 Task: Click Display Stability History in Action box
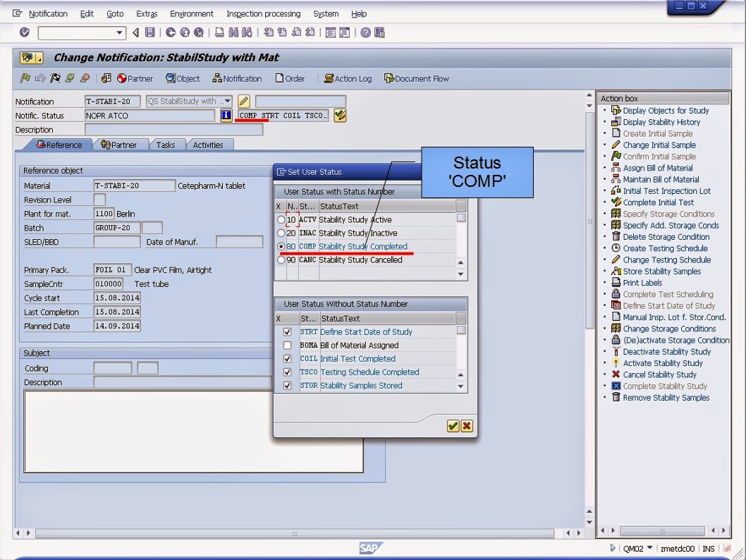point(661,122)
